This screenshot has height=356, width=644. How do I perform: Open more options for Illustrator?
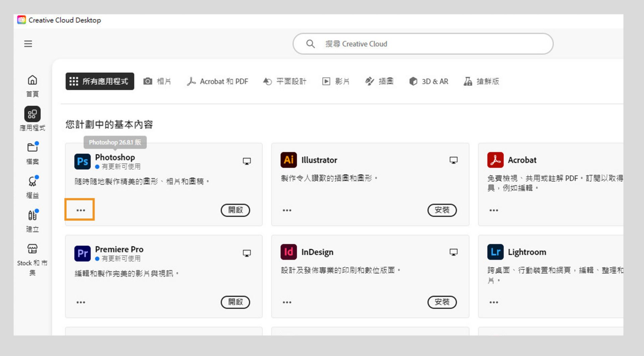(287, 210)
